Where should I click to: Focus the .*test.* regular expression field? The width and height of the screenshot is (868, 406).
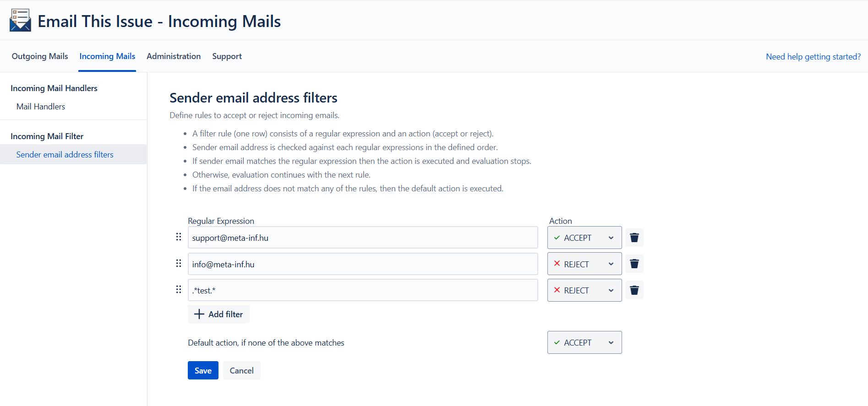coord(362,290)
